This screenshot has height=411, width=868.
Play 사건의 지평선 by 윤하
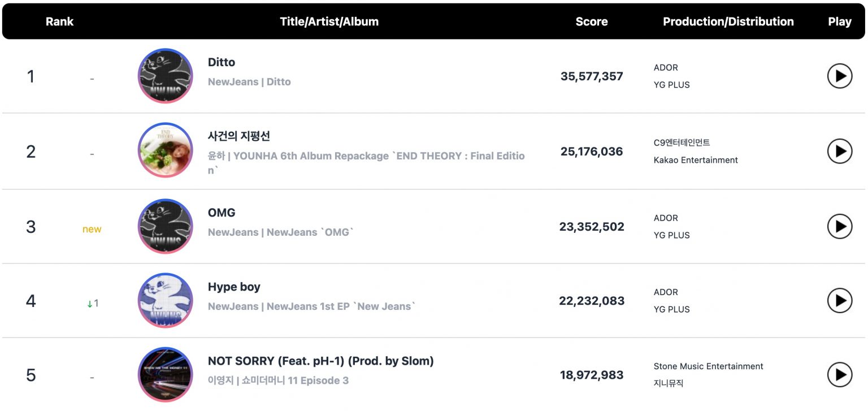click(839, 151)
